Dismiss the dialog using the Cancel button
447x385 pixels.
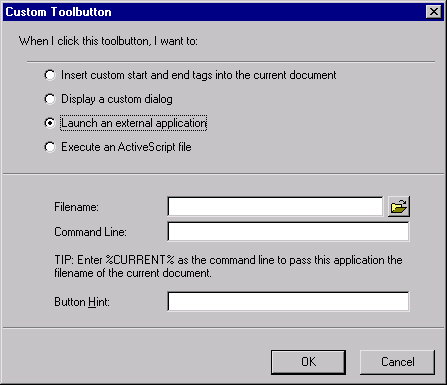[397, 362]
